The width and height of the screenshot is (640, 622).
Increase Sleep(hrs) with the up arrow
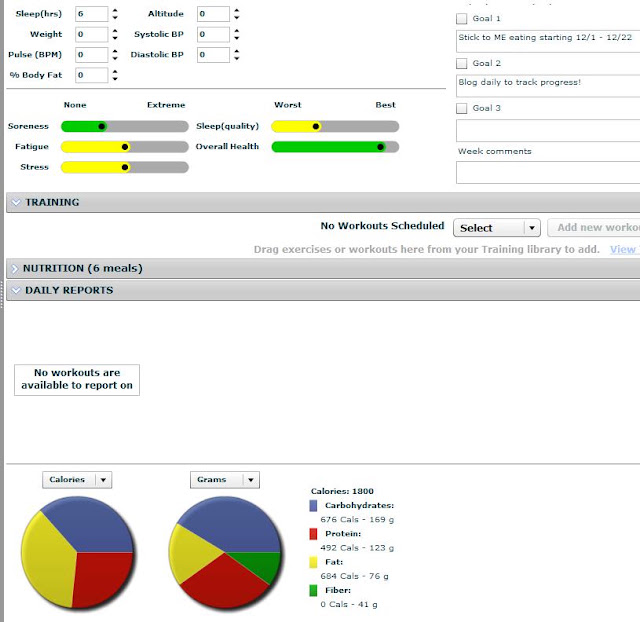coord(115,11)
